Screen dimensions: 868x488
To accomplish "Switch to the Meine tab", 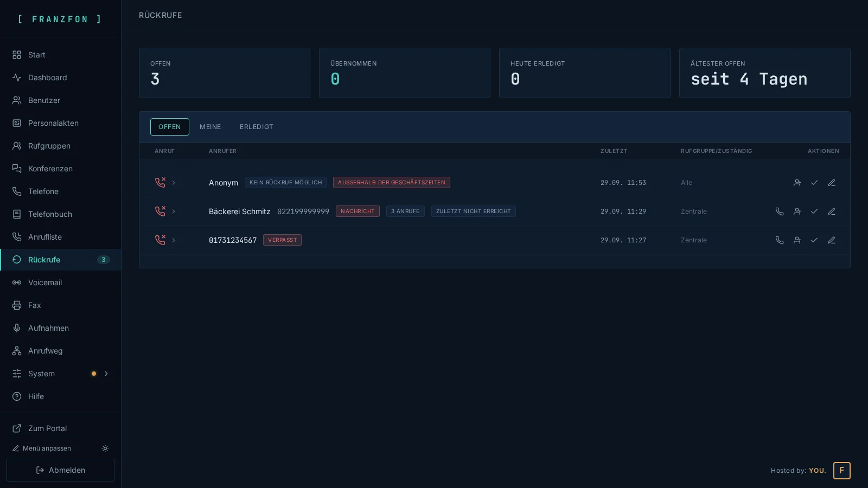I will [x=210, y=127].
